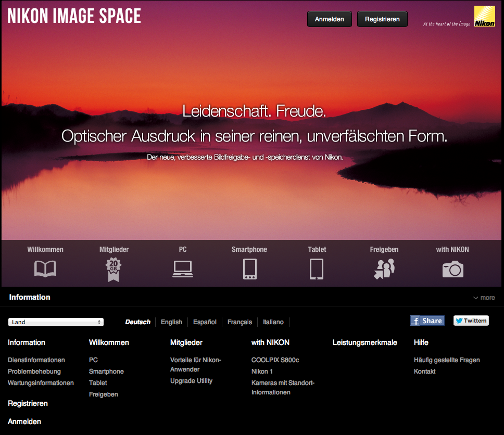Click the Tablet device icon

(x=317, y=269)
